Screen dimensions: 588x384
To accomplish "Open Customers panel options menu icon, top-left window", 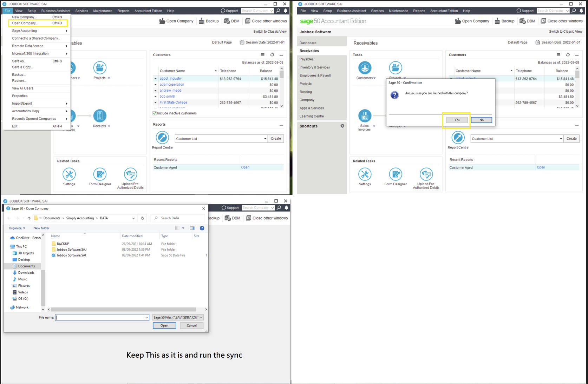I will 263,55.
